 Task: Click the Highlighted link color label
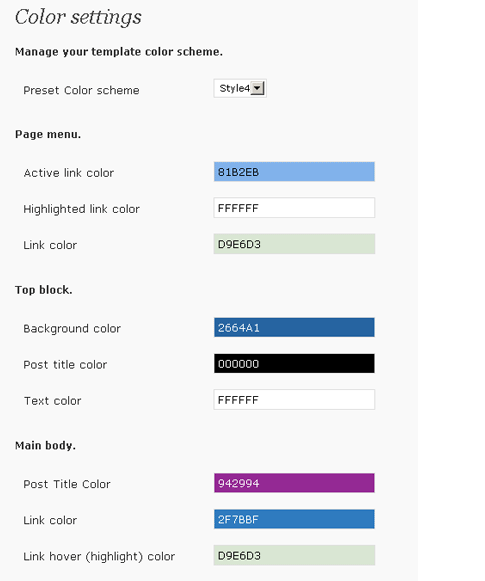pos(81,209)
